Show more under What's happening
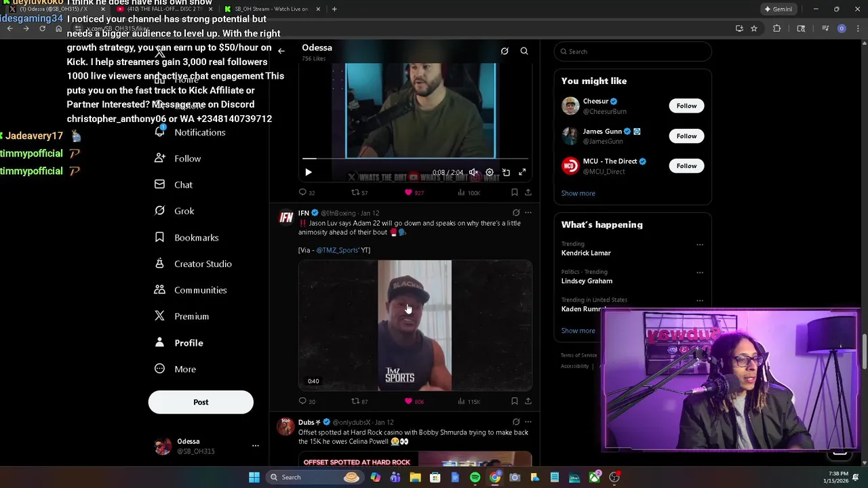The height and width of the screenshot is (488, 868). [x=578, y=331]
